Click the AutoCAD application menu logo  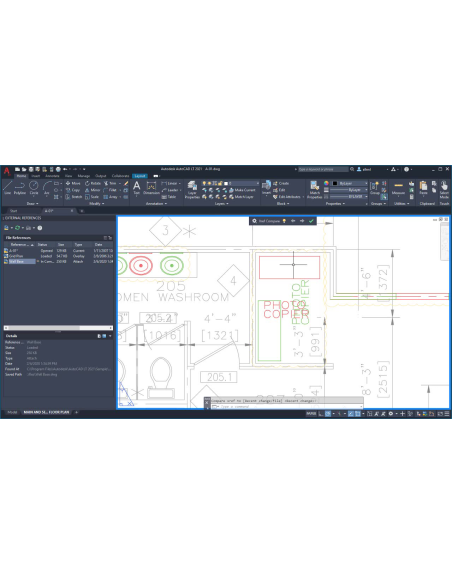[x=7, y=171]
